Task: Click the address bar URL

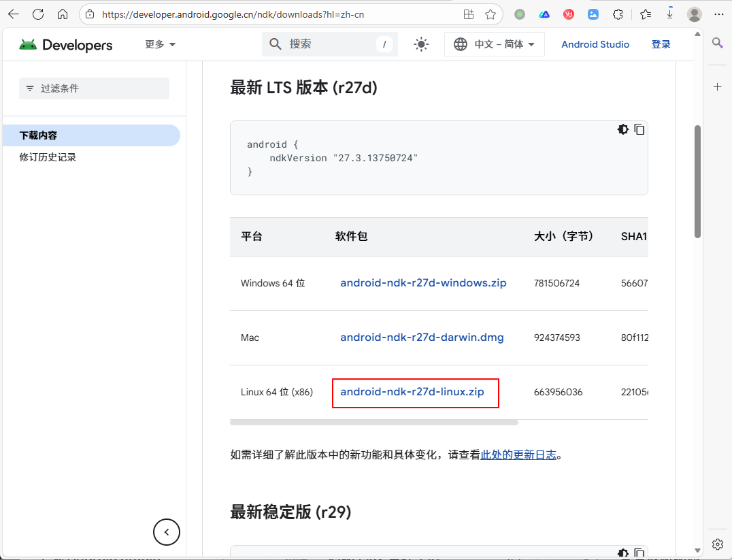Action: click(x=233, y=14)
